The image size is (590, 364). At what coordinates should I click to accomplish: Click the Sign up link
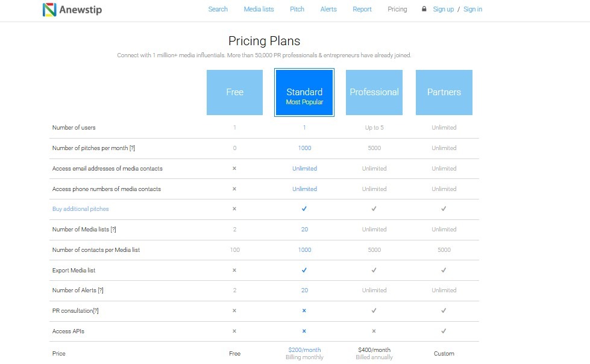[x=443, y=9]
